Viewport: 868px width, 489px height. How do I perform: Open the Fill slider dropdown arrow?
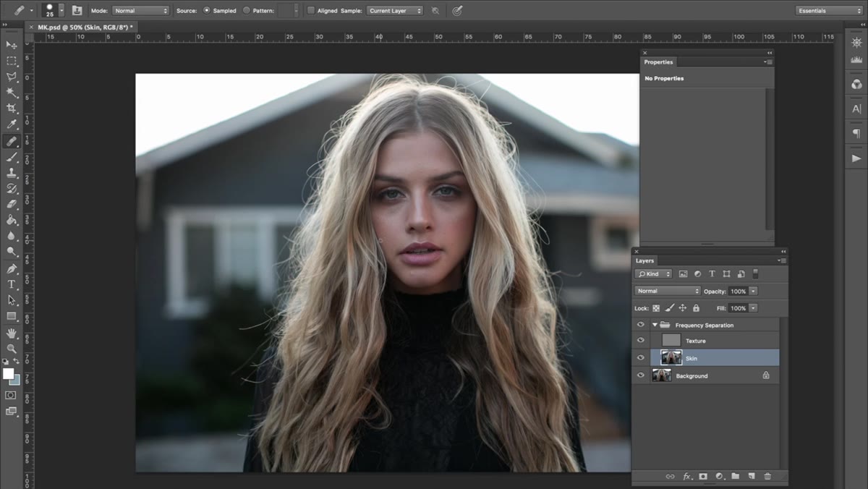point(753,308)
